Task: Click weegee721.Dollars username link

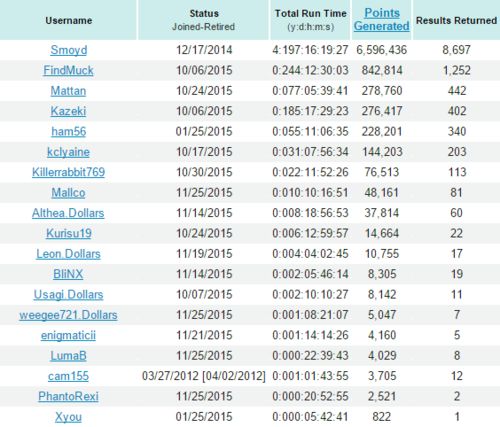Action: click(x=68, y=315)
